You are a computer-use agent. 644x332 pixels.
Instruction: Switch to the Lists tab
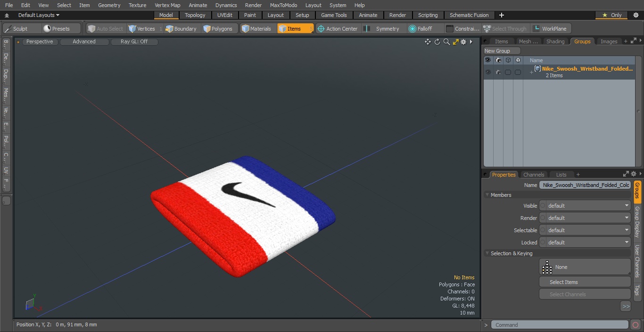561,175
